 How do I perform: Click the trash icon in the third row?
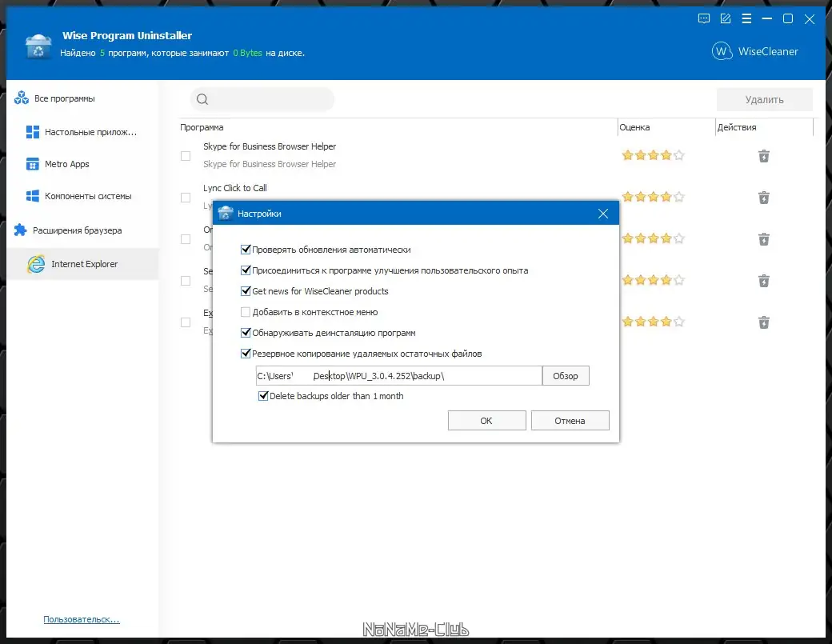point(763,239)
